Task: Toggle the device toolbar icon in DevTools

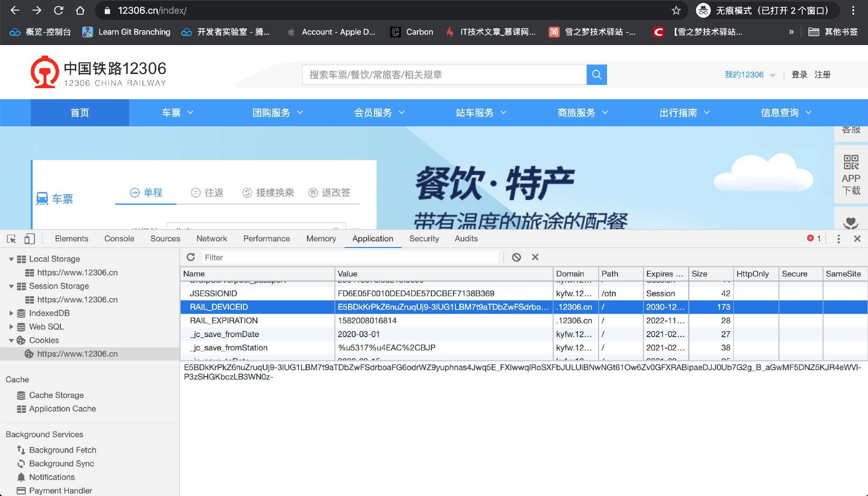Action: coord(29,239)
